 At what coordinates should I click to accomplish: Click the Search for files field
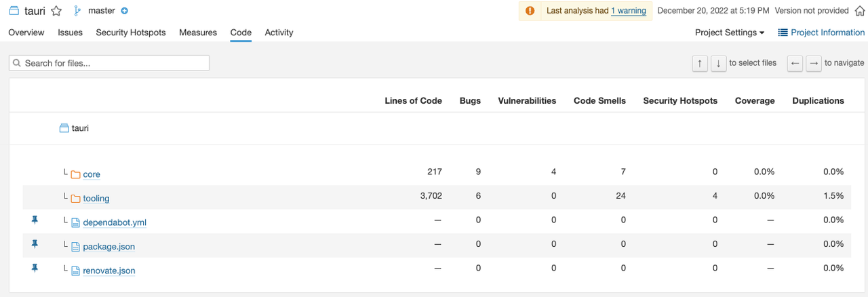[x=109, y=63]
